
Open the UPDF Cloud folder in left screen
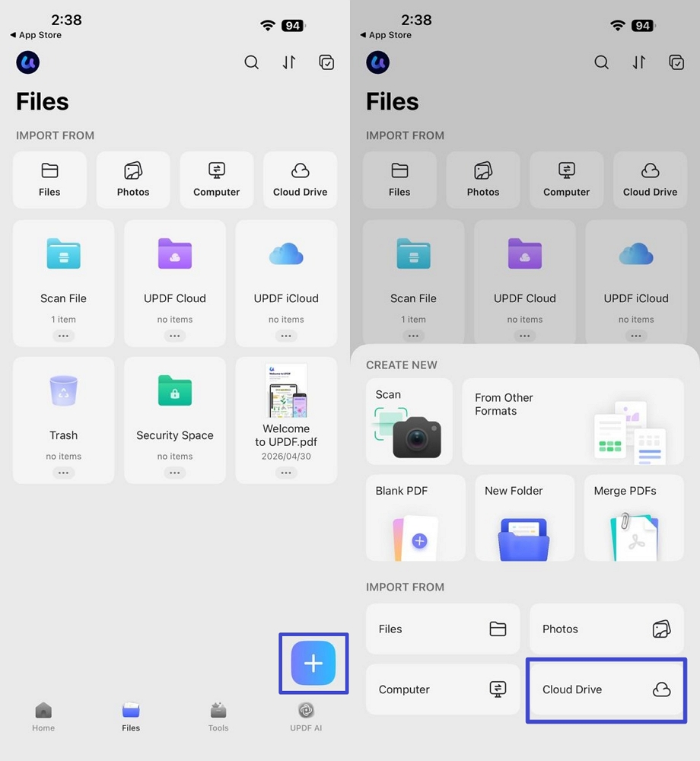click(x=175, y=283)
